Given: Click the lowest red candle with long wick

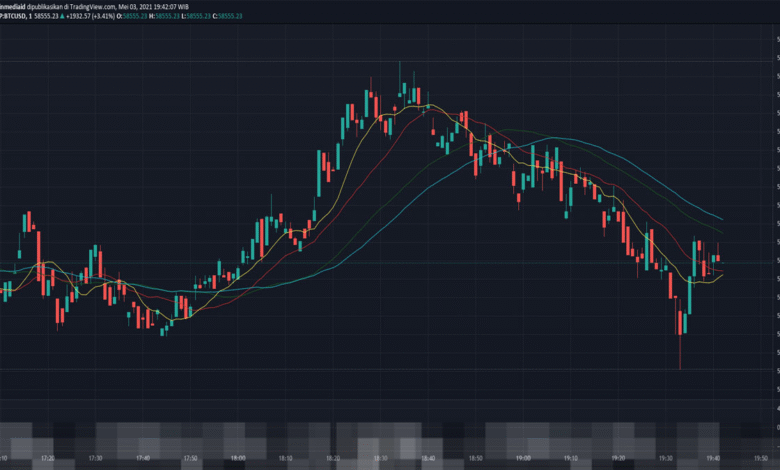Looking at the screenshot, I should 680,335.
